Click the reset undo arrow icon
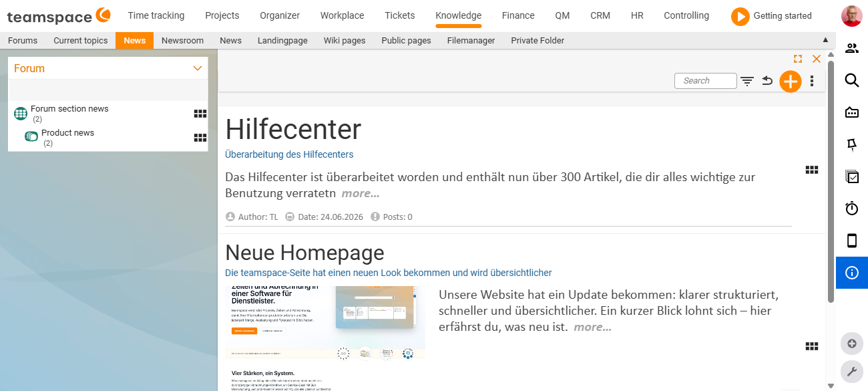The image size is (868, 391). coord(768,81)
